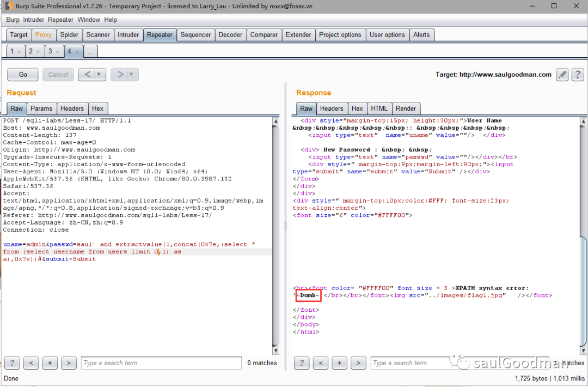
Task: Click the response search help '?' button
Action: (302, 363)
